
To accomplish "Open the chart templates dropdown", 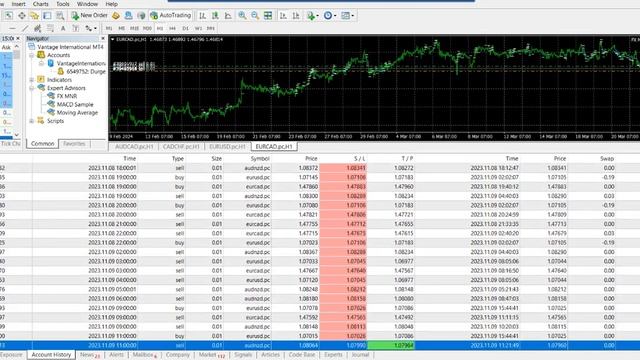I will [x=347, y=16].
